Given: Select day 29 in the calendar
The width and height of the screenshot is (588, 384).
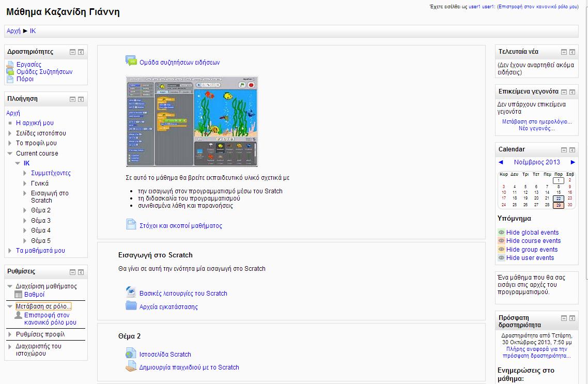Looking at the screenshot, I should coord(559,205).
